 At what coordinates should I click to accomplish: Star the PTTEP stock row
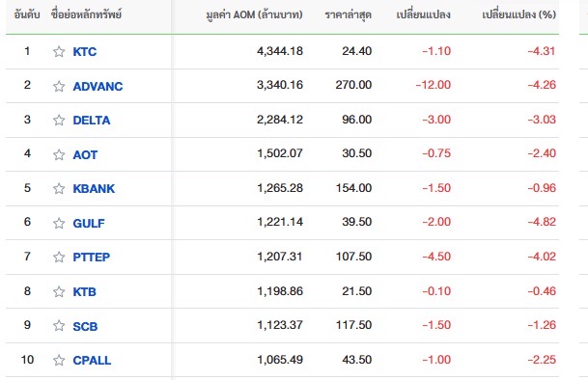coord(59,257)
